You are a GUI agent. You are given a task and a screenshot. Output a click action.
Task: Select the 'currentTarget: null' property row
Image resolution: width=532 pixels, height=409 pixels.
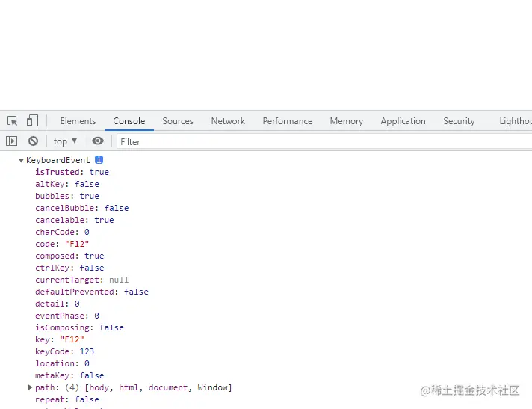click(x=81, y=280)
